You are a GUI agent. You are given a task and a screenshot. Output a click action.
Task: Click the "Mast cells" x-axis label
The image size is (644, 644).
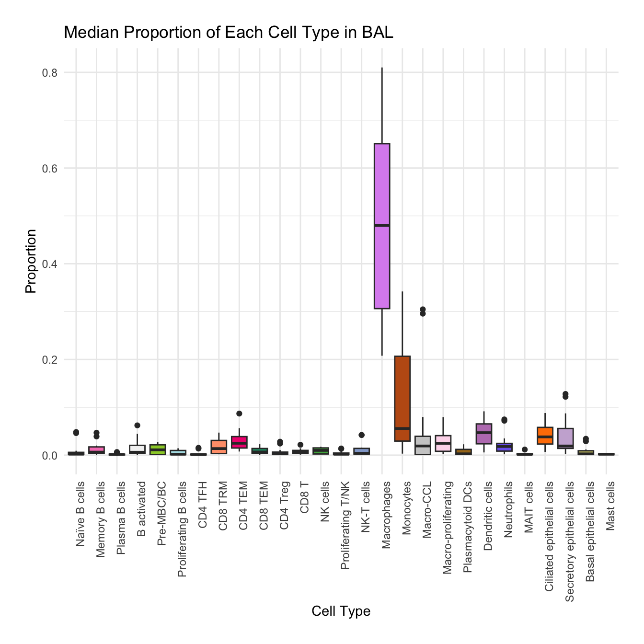coord(610,506)
